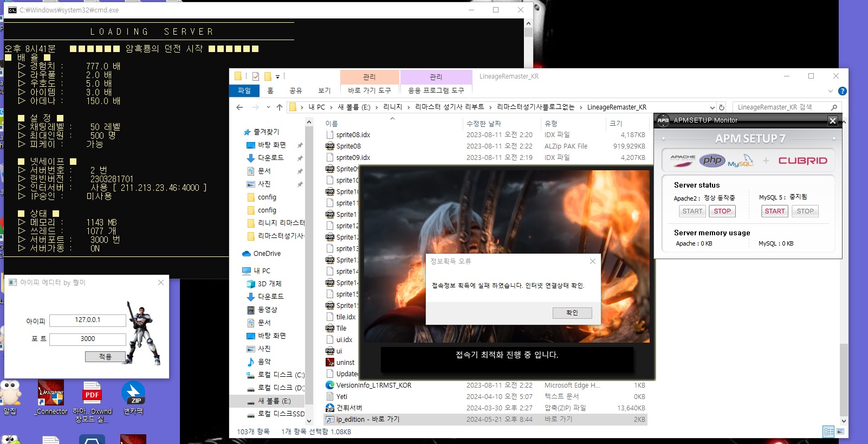Select the Sprite08 PAK file icon
The height and width of the screenshot is (444, 868).
(329, 146)
